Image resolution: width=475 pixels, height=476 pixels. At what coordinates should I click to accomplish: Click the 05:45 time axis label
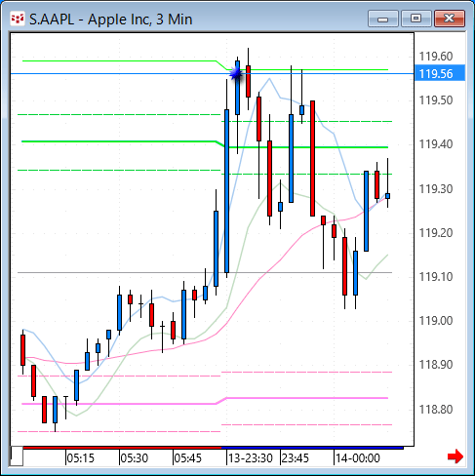(x=188, y=458)
